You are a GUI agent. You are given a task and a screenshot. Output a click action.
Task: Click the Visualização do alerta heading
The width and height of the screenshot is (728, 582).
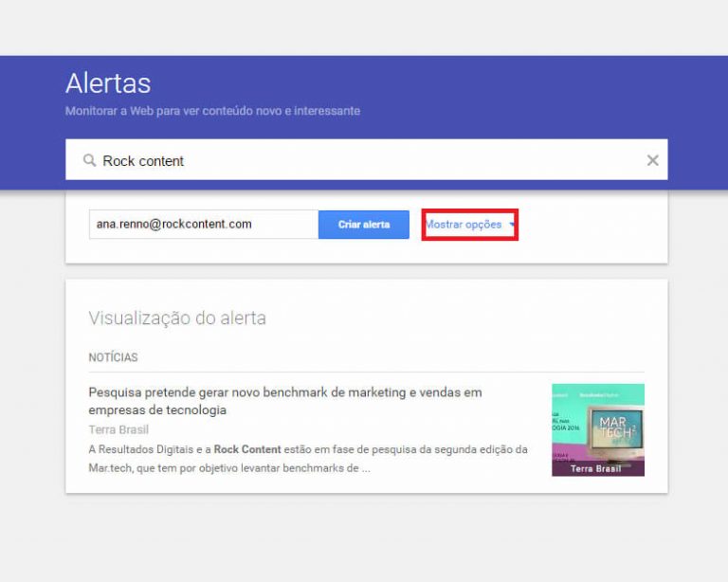pos(177,318)
